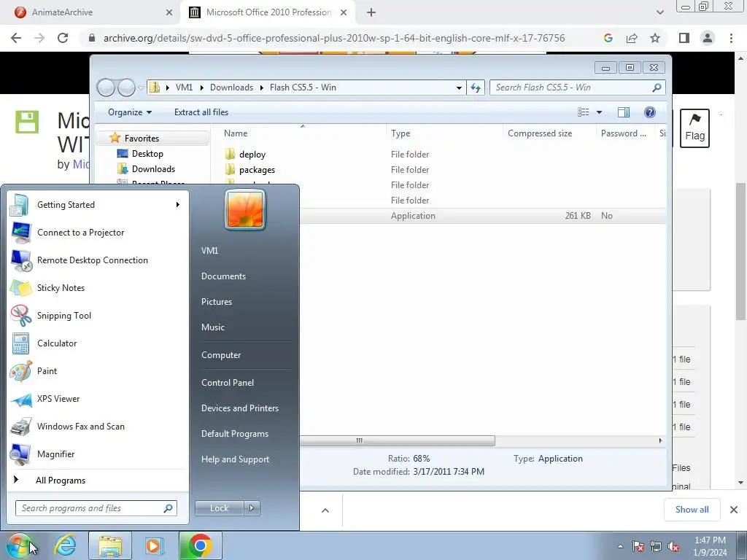Click Extract all files

click(201, 112)
